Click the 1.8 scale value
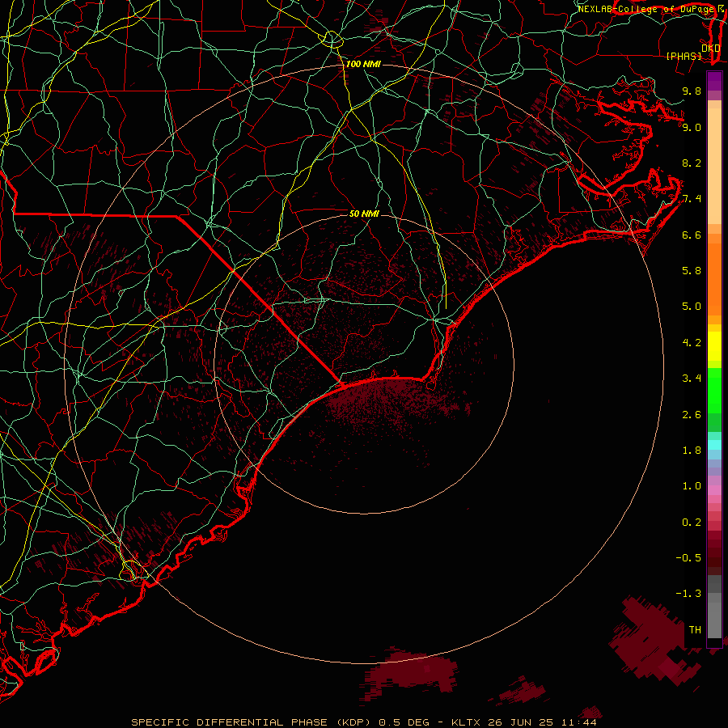This screenshot has height=728, width=728. click(692, 451)
